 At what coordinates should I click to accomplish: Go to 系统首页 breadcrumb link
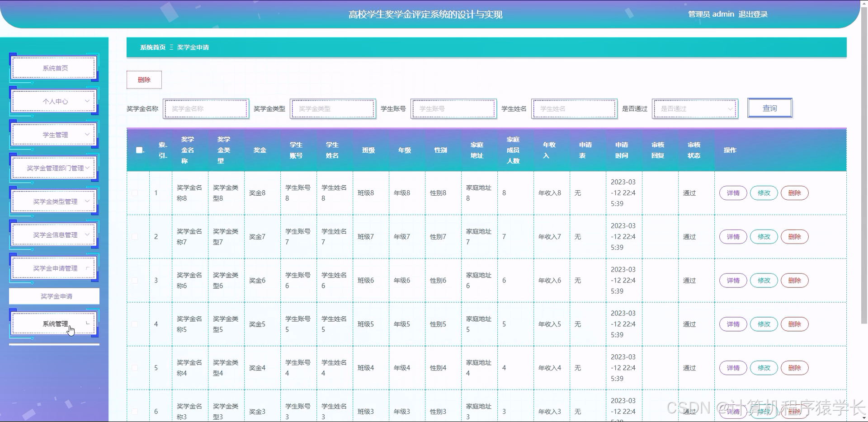[153, 47]
